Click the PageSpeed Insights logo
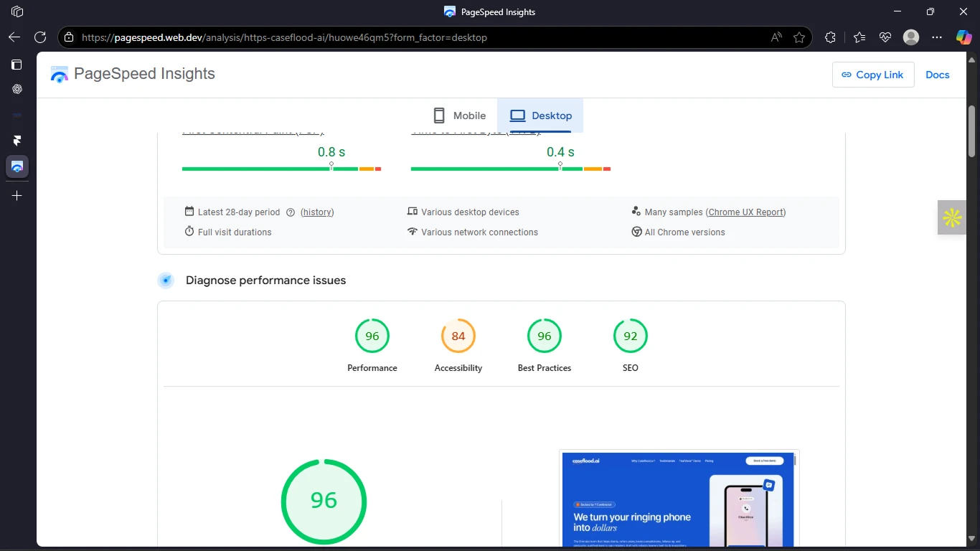The image size is (980, 551). point(133,74)
